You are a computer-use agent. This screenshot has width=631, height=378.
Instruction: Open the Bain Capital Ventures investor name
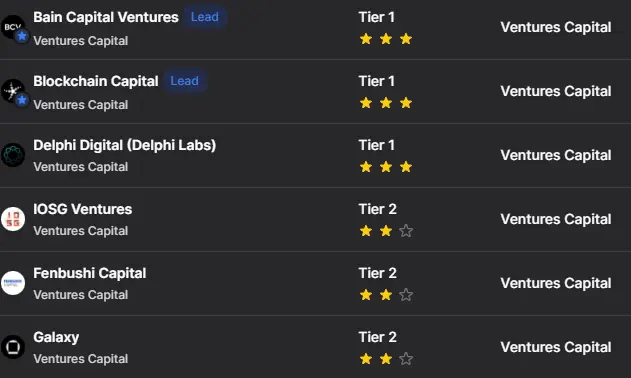(x=106, y=17)
